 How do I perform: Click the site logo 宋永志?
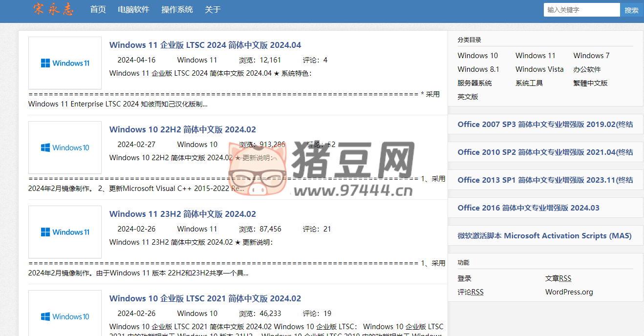tap(54, 9)
